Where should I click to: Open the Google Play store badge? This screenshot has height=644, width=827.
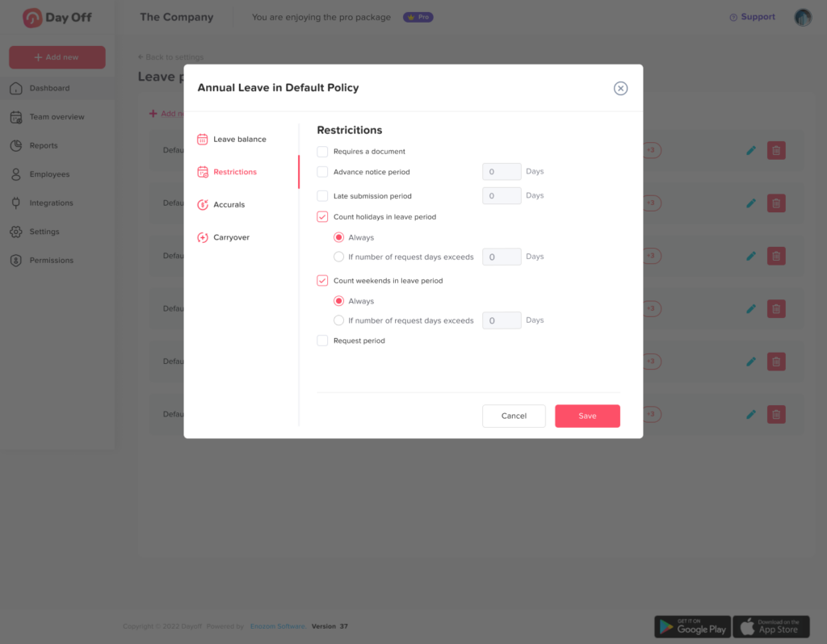pyautogui.click(x=692, y=626)
